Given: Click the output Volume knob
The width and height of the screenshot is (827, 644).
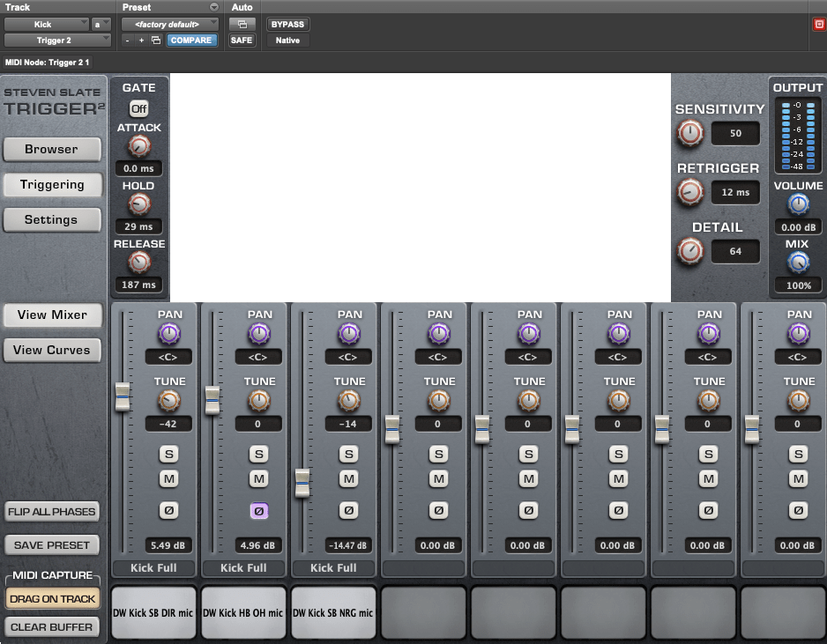Looking at the screenshot, I should click(798, 204).
